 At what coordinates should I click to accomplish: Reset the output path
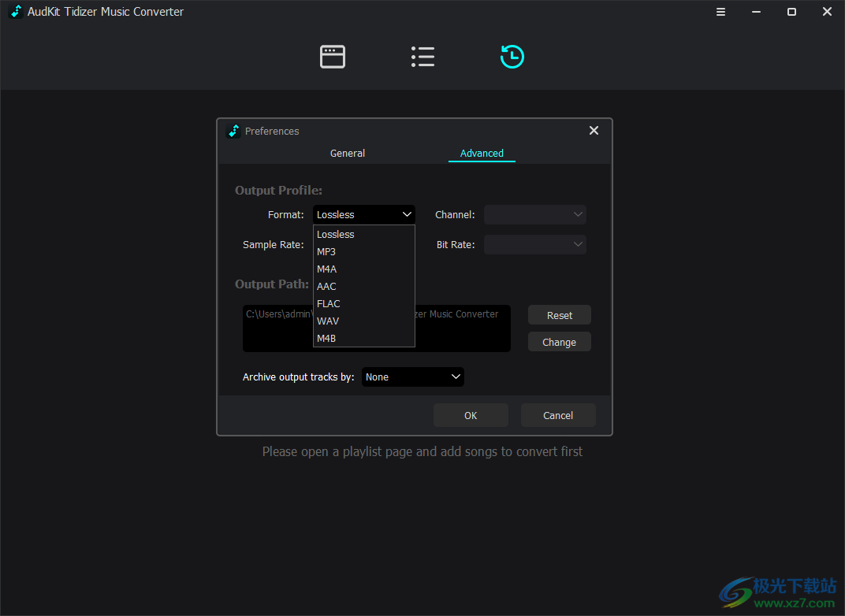pyautogui.click(x=559, y=314)
